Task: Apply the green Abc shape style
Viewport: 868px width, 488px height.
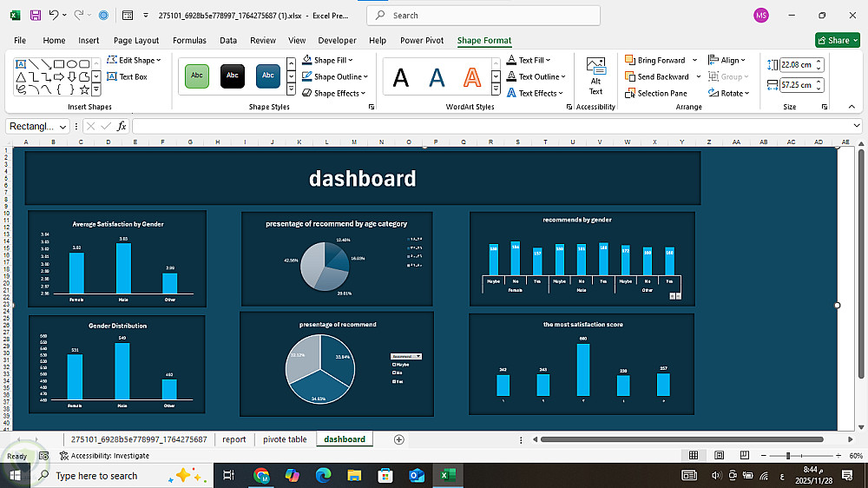Action: click(196, 76)
